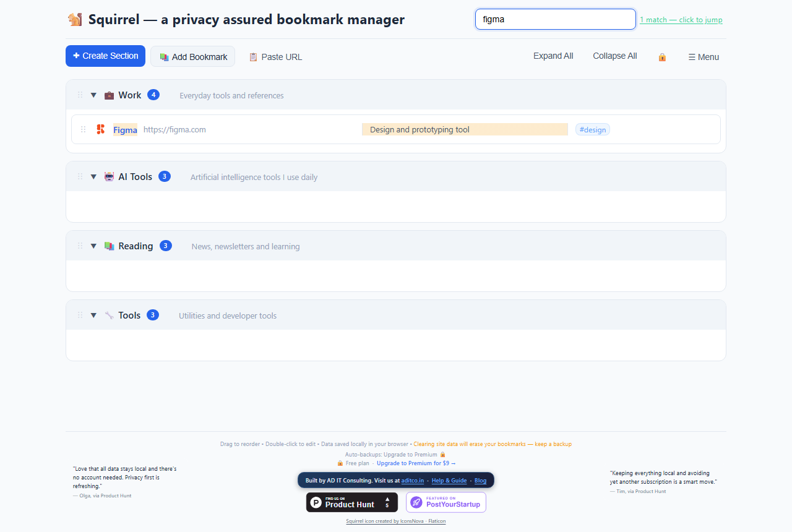Click the Tools section count badge
Image resolution: width=792 pixels, height=532 pixels.
pyautogui.click(x=153, y=315)
